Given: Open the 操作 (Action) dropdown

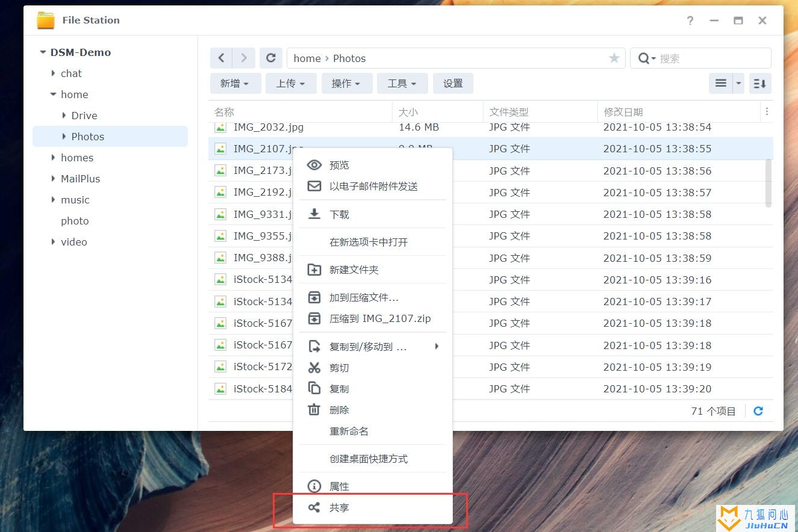Looking at the screenshot, I should (346, 84).
